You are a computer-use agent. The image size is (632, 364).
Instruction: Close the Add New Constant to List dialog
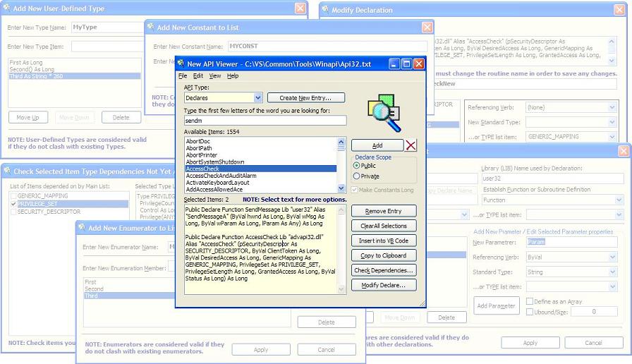tap(427, 28)
